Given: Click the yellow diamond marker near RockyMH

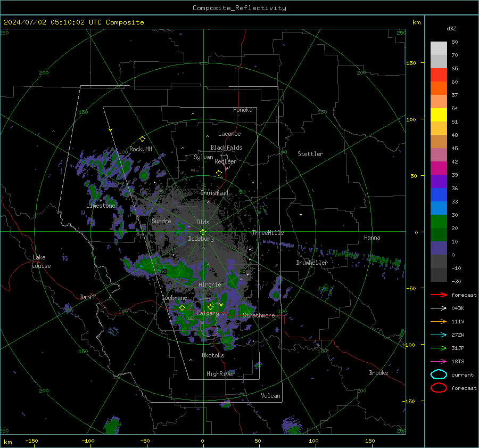Looking at the screenshot, I should click(142, 139).
